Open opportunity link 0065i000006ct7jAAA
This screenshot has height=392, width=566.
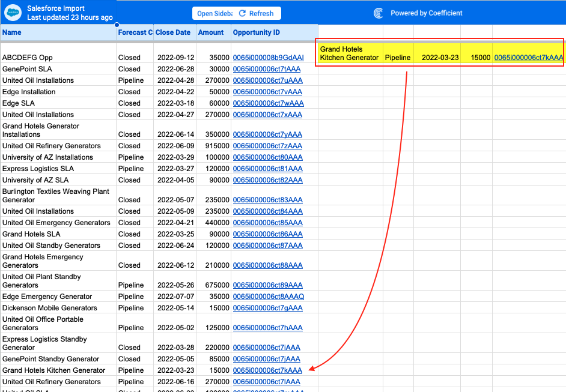266,359
